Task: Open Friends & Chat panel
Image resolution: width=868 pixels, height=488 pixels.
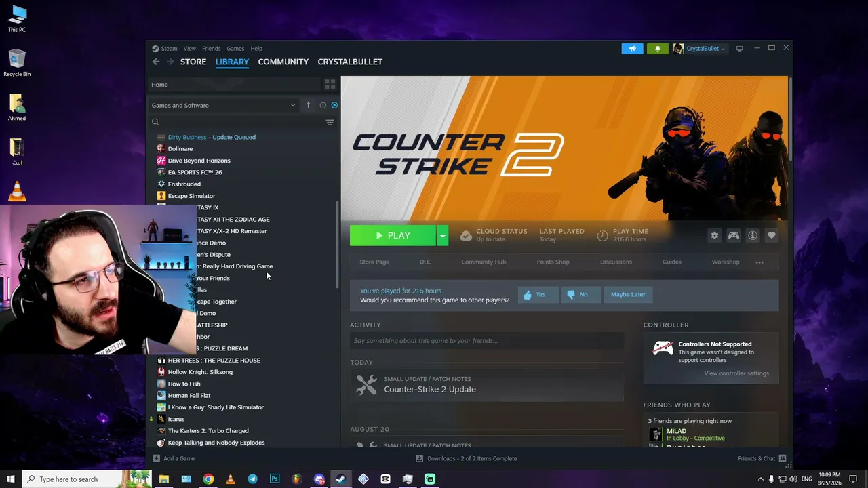Action: tap(762, 459)
